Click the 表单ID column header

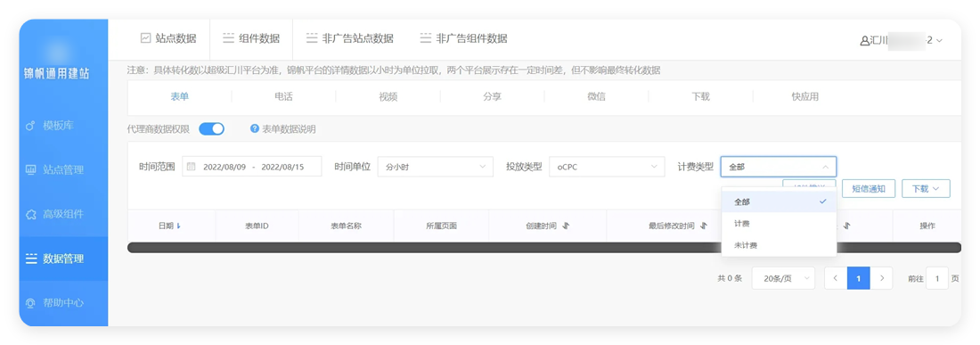(257, 226)
